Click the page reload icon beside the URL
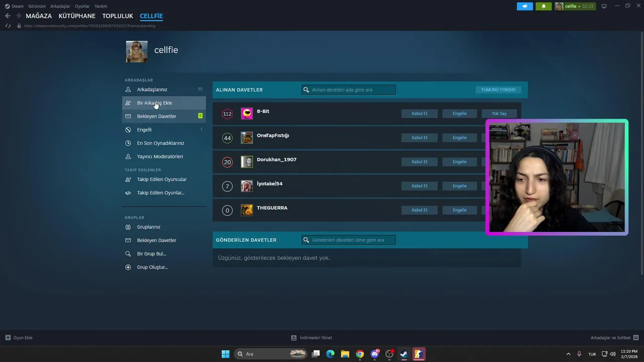The image size is (644, 362). coord(8,26)
